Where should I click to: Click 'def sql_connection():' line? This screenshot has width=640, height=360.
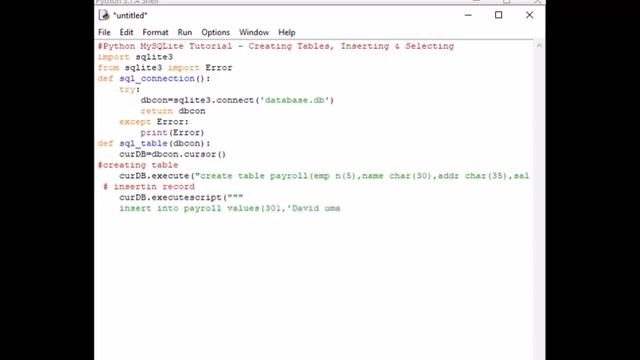tap(154, 78)
